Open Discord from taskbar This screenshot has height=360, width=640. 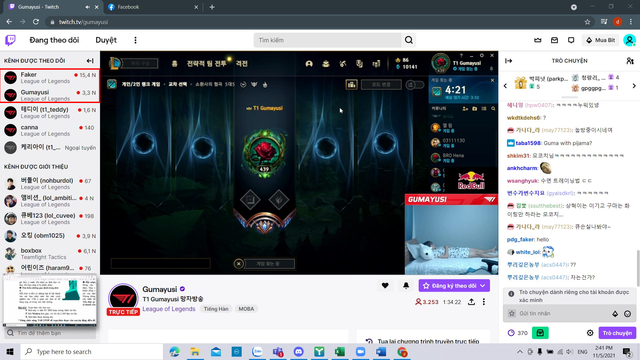298,351
